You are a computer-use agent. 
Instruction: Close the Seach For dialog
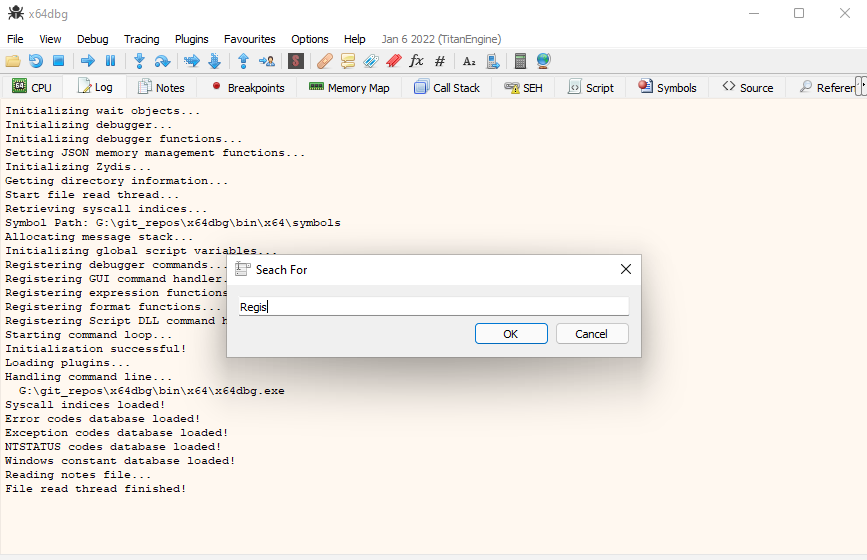click(x=626, y=269)
